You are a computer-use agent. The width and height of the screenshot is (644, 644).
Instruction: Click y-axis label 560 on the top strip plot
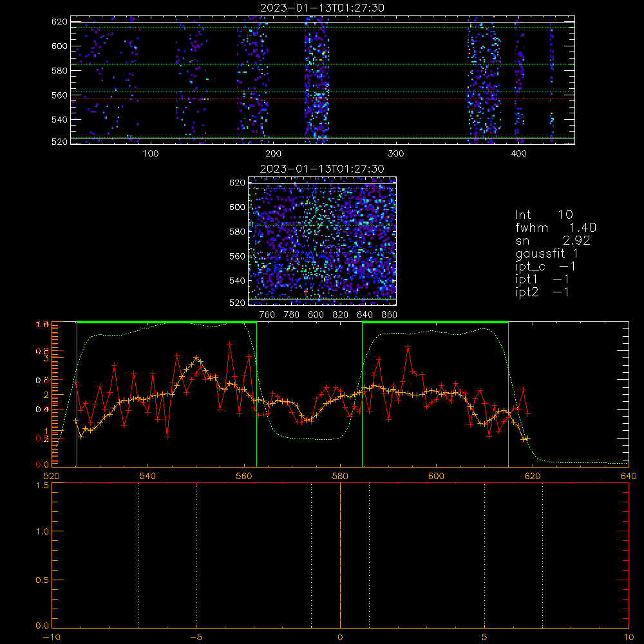coord(59,95)
